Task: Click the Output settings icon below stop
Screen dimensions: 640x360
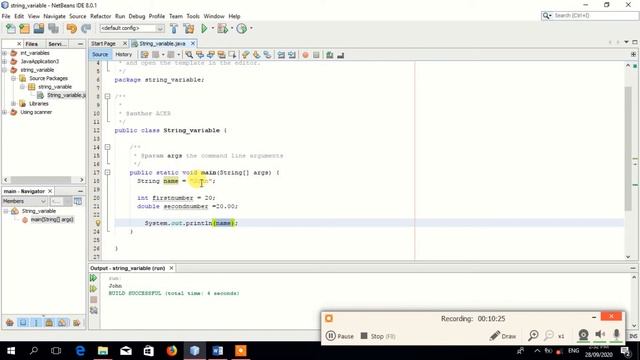Action: tap(93, 310)
